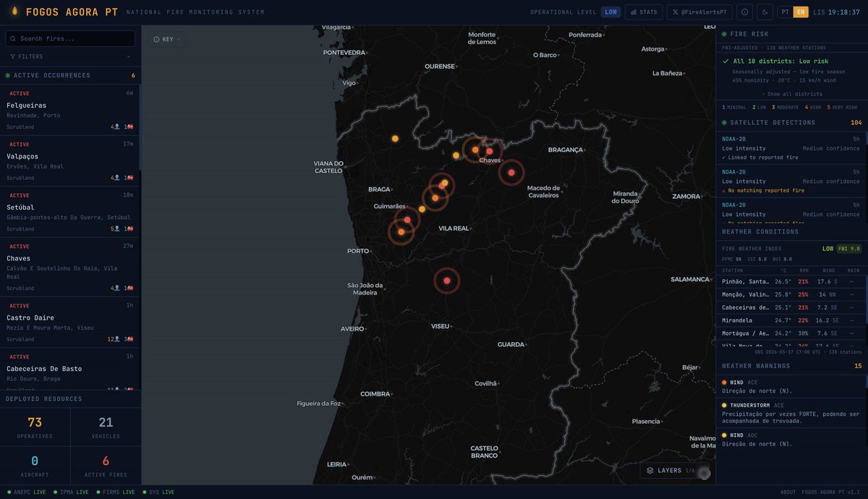
Task: Click the operatives person icon in Valpaços card
Action: click(117, 178)
